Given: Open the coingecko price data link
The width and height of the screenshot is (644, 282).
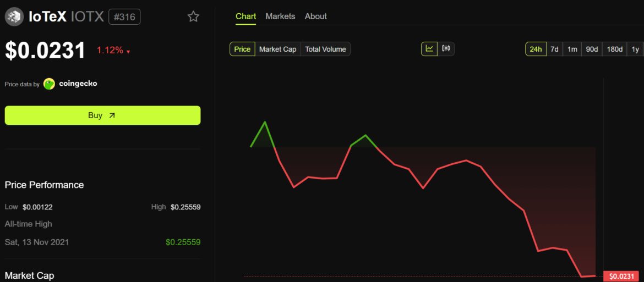Looking at the screenshot, I should [x=78, y=84].
